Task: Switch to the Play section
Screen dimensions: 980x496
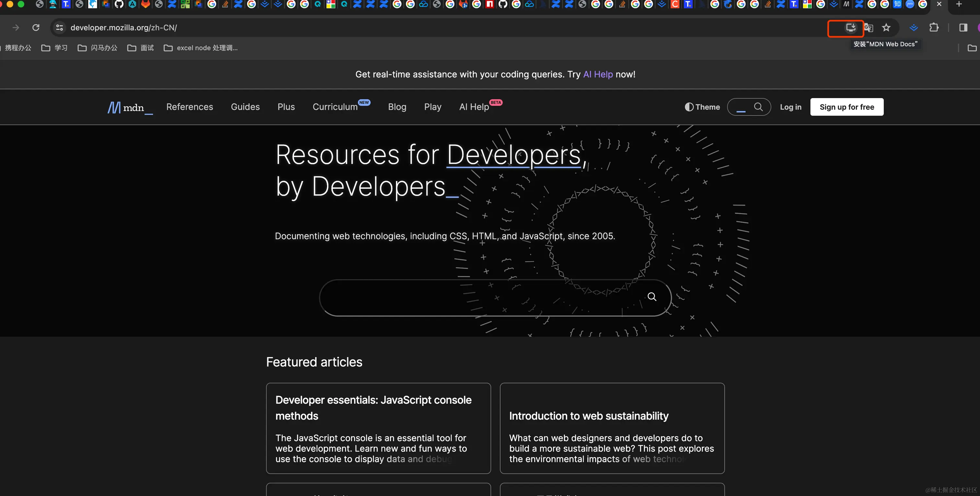Action: point(433,107)
